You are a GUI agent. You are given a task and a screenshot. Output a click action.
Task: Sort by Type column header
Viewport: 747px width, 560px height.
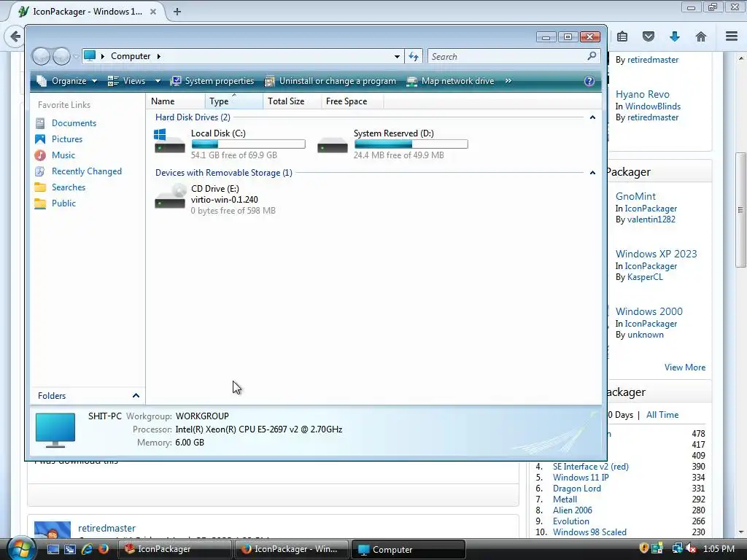[234, 101]
